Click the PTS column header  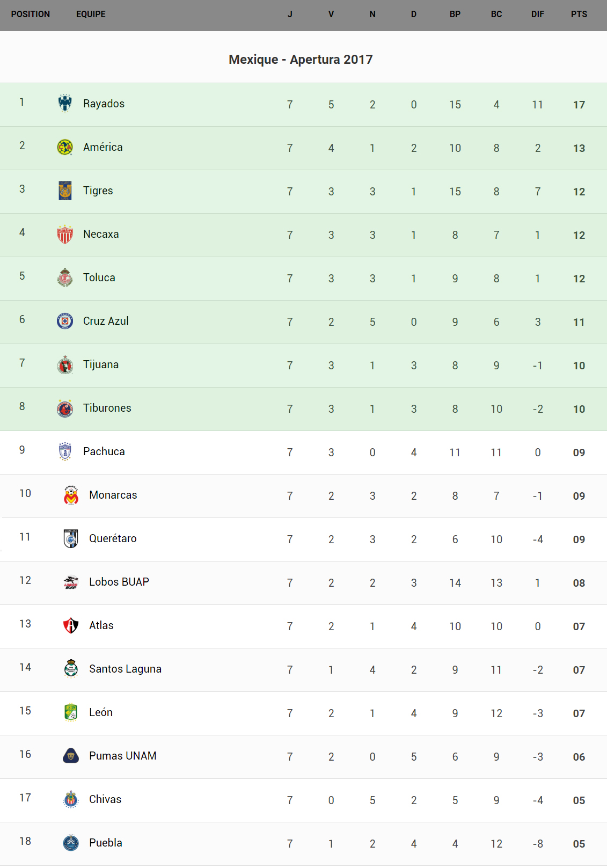pyautogui.click(x=579, y=14)
